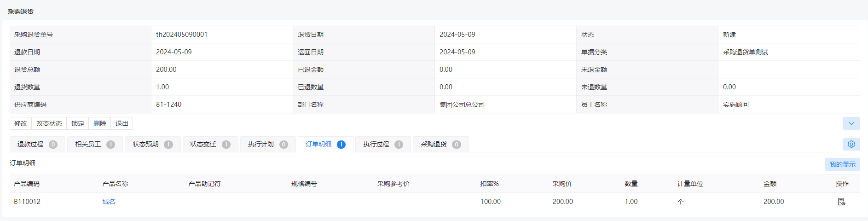
Task: Open the 执行过程 tab
Action: pos(383,145)
